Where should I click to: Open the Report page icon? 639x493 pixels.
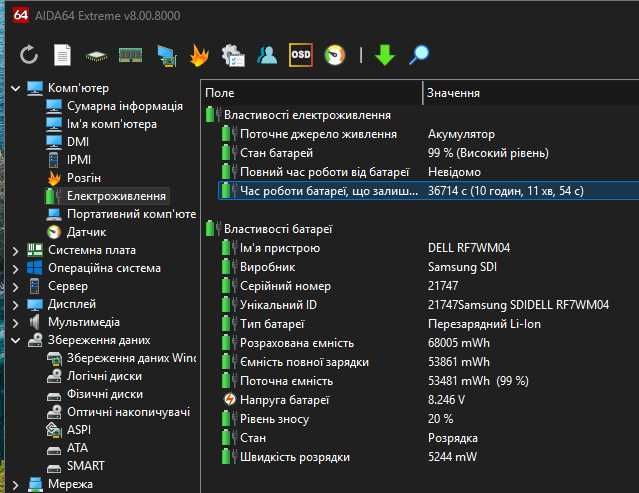(62, 55)
